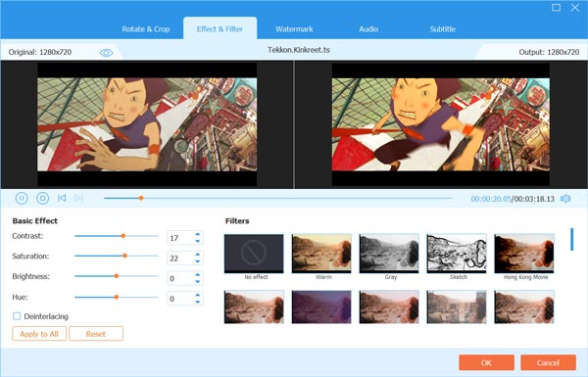Confirm changes with the OK button

[486, 362]
